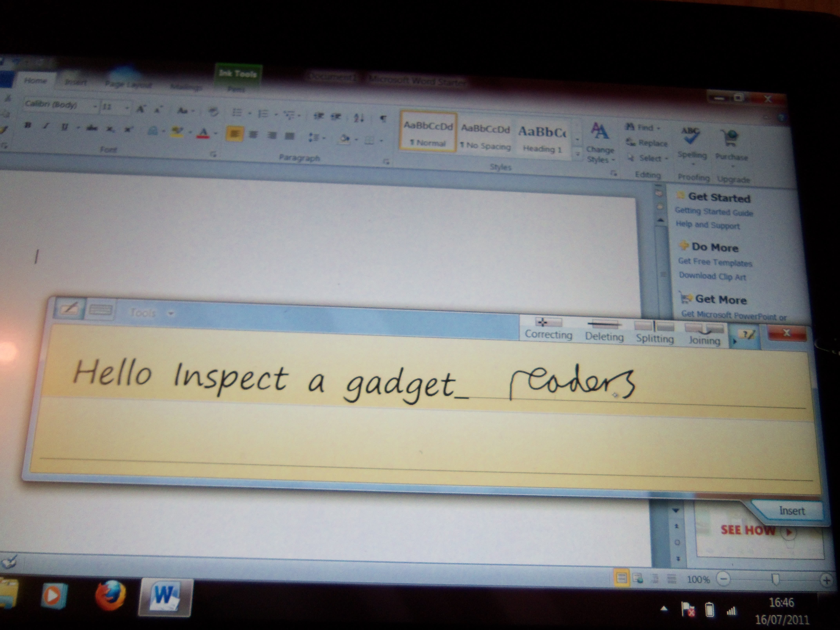Screen dimensions: 840x630
Task: Switch to the Mailings tab
Action: [x=186, y=87]
